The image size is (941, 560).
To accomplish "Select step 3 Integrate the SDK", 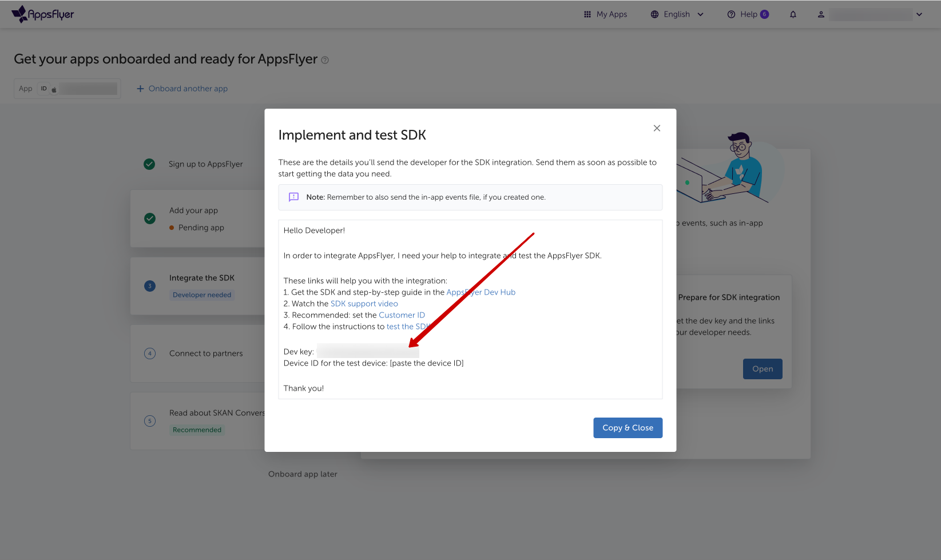I will [150, 286].
